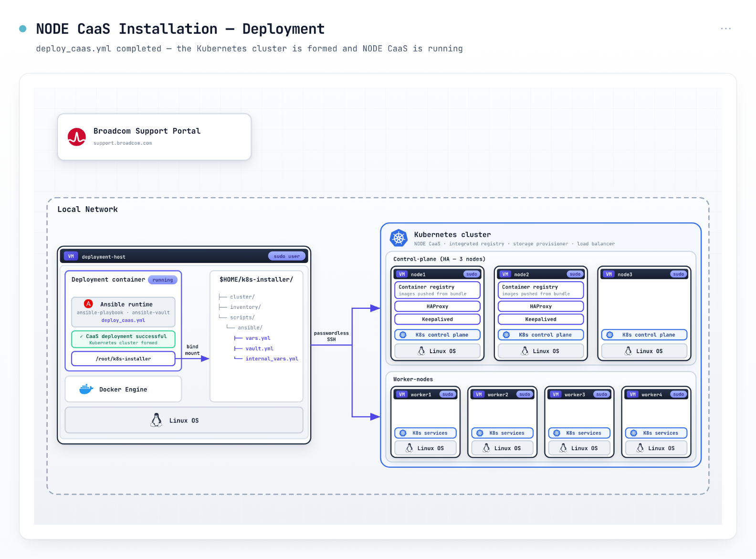Select worker3 Linux OS box
This screenshot has width=756, height=559.
click(579, 448)
